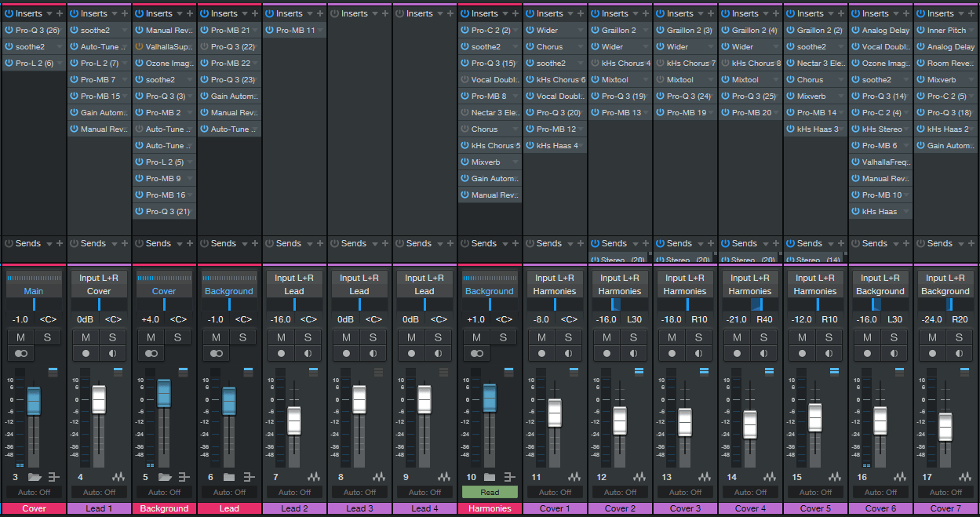
Task: Click the +4.0 volume value on Background channel
Action: [150, 319]
